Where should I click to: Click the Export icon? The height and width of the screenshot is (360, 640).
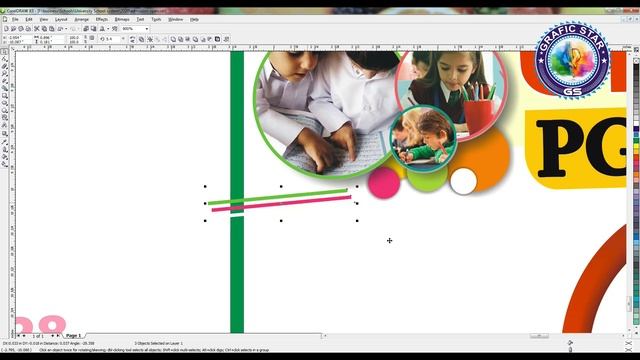click(x=93, y=29)
